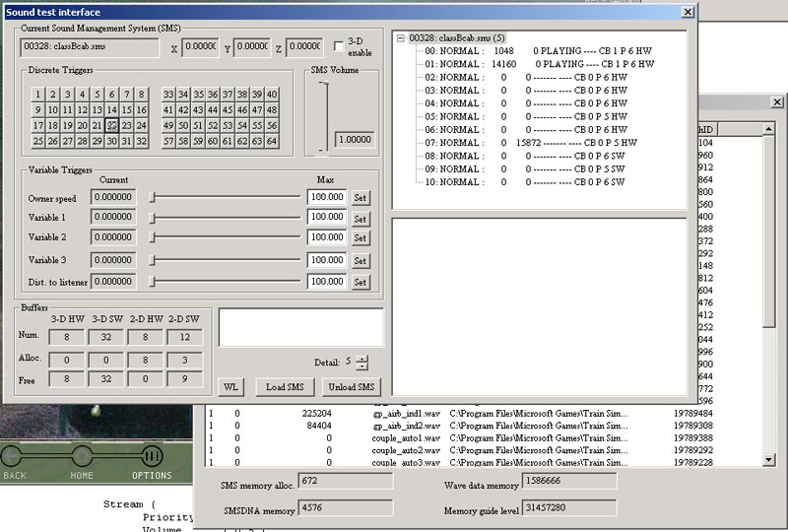The width and height of the screenshot is (788, 532).
Task: Trigger discrete trigger 22
Action: [x=111, y=125]
